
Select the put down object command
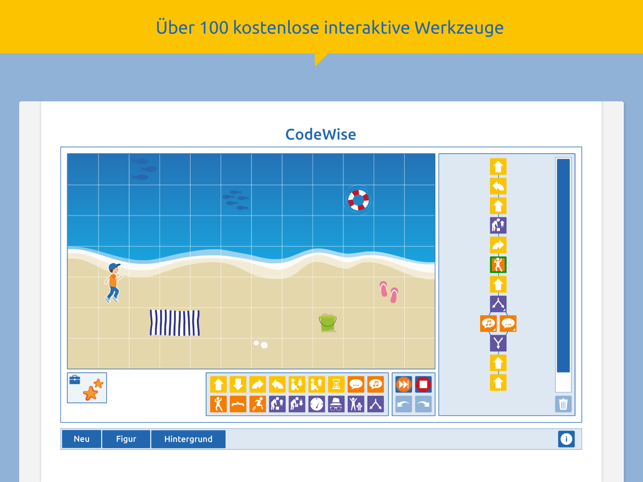(297, 404)
